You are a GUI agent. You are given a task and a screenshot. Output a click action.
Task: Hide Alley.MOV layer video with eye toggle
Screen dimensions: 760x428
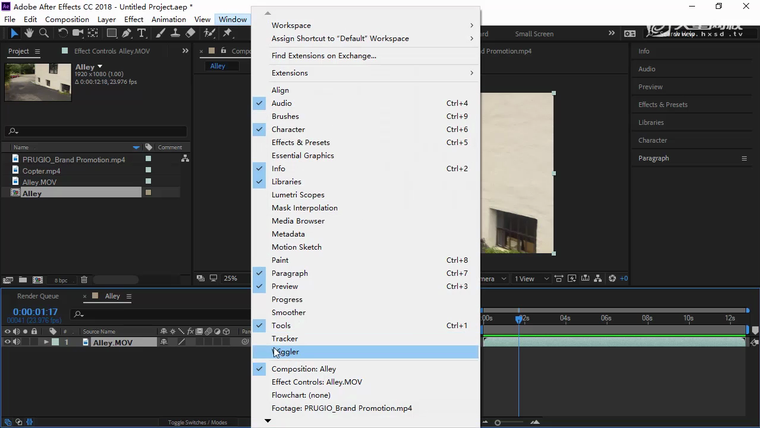pos(8,342)
